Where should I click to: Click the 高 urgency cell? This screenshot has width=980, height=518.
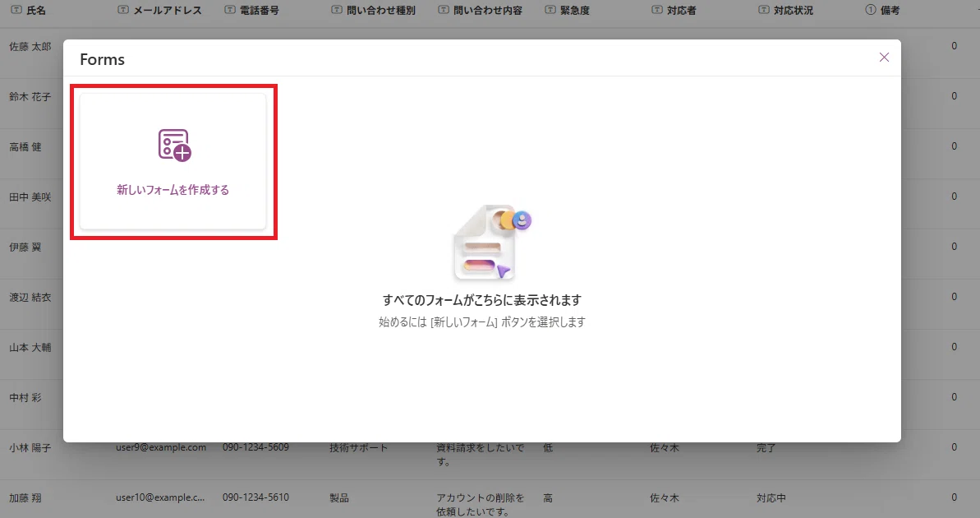pos(548,498)
